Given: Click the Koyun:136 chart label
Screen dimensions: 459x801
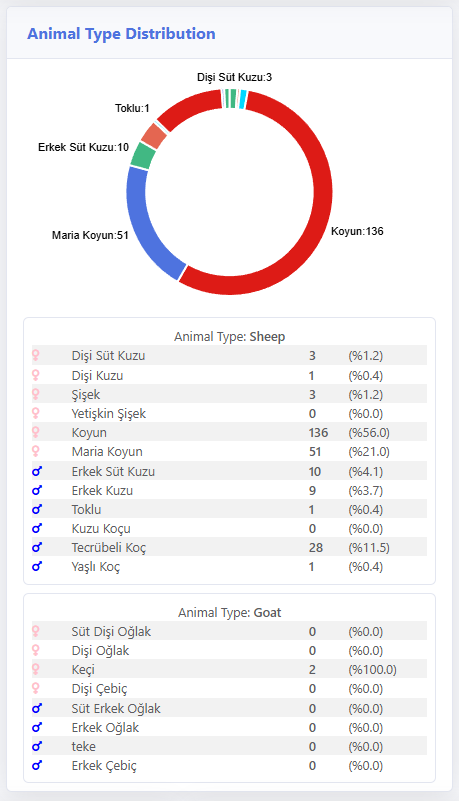Looking at the screenshot, I should [x=357, y=231].
